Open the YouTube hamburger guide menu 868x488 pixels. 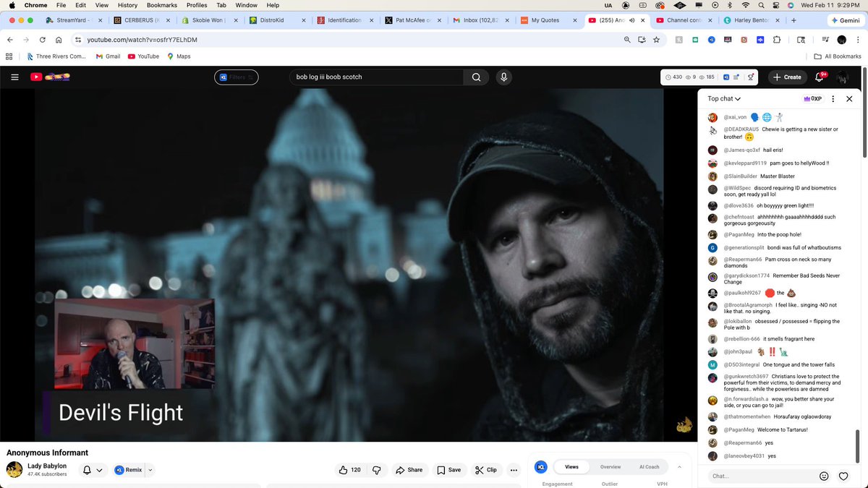coord(14,77)
